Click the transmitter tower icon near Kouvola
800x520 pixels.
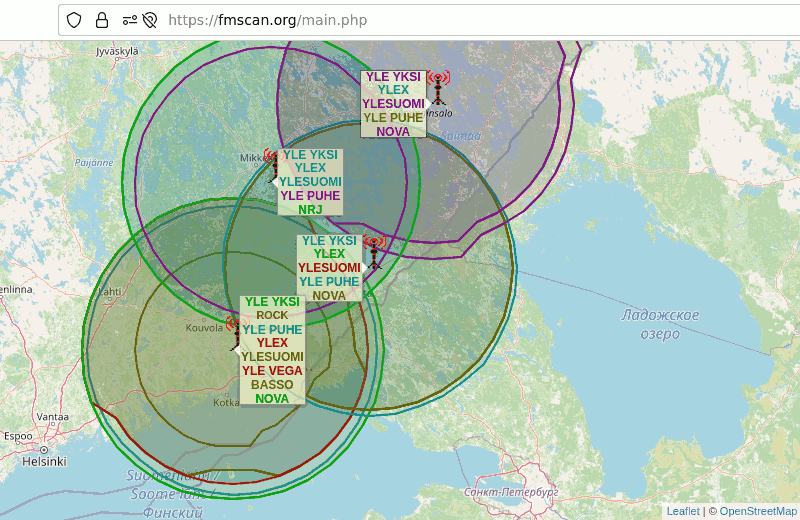point(236,334)
